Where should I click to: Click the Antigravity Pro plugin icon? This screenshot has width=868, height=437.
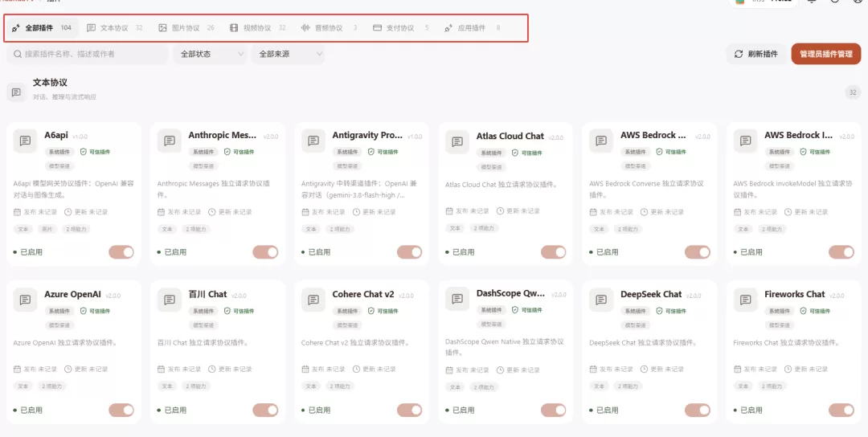point(313,141)
